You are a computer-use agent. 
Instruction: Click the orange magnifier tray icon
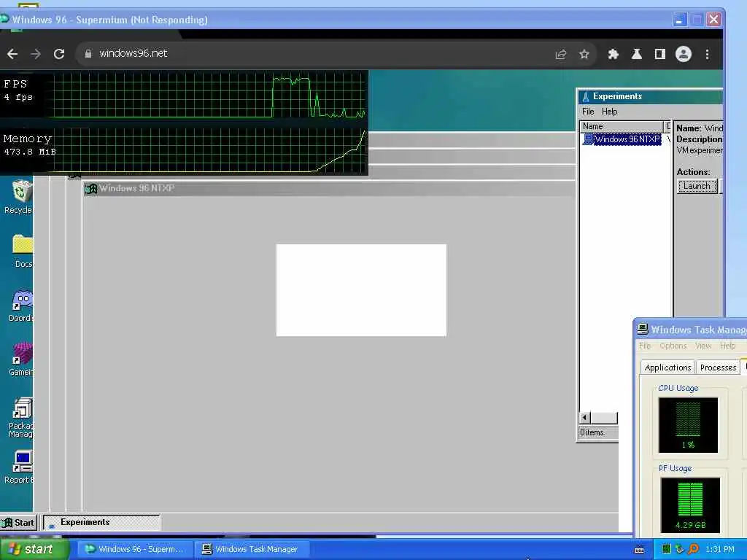click(x=693, y=549)
